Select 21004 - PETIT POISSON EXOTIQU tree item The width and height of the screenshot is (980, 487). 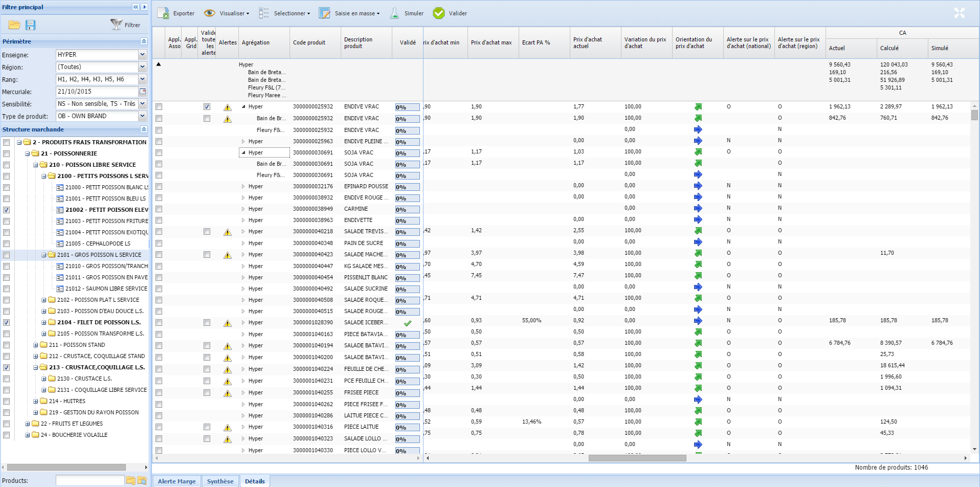tap(106, 232)
